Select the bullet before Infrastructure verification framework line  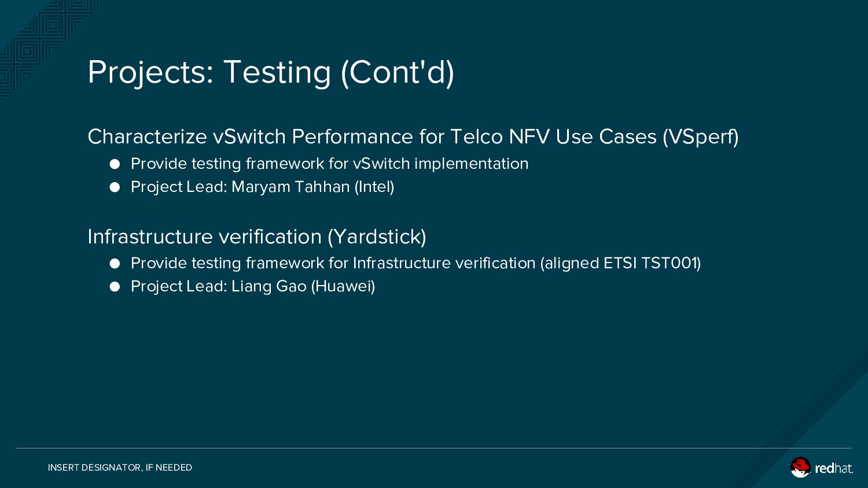click(x=115, y=264)
